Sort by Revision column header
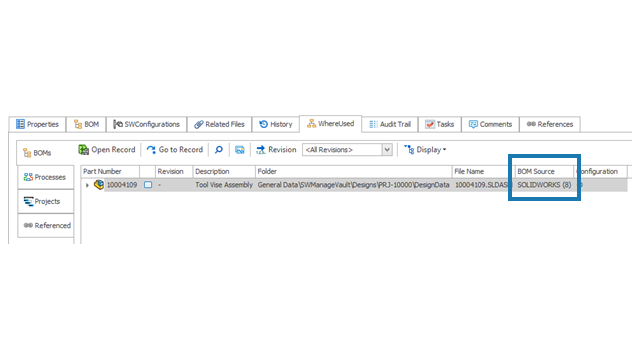The image size is (640, 360). [174, 171]
